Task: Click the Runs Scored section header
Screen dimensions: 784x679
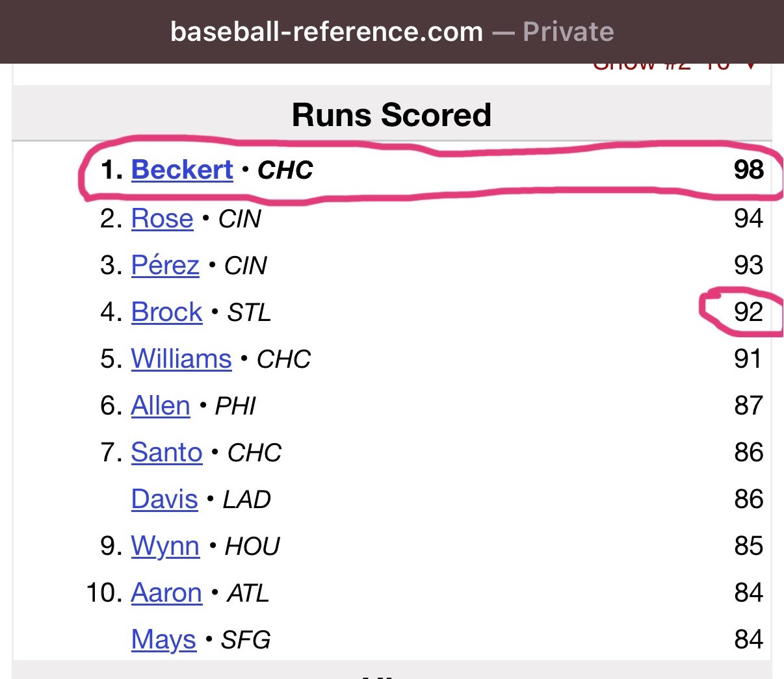Action: tap(391, 115)
